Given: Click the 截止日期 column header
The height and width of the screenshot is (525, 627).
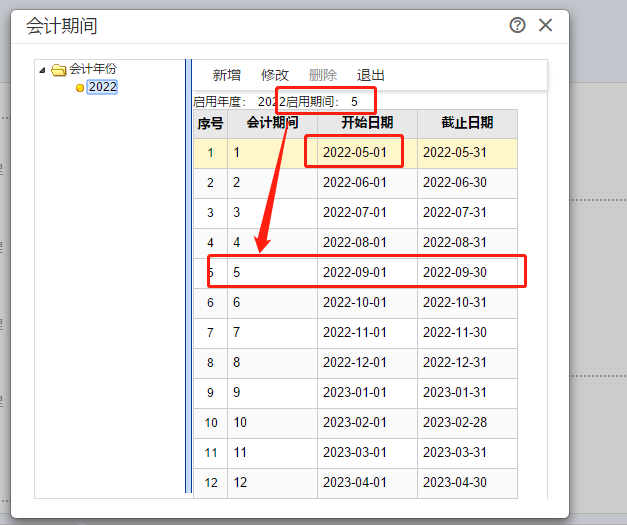Looking at the screenshot, I should (x=467, y=124).
